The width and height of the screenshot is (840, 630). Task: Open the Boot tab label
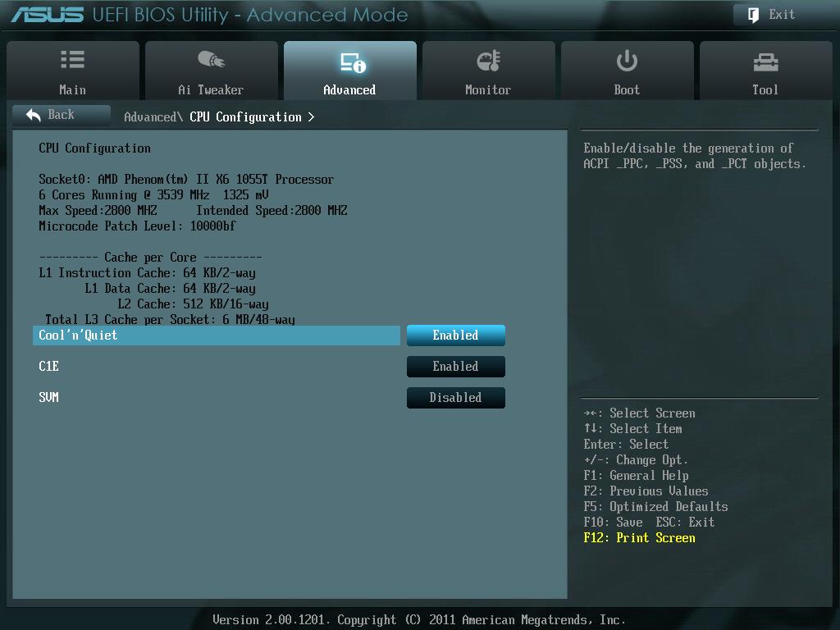click(x=627, y=90)
